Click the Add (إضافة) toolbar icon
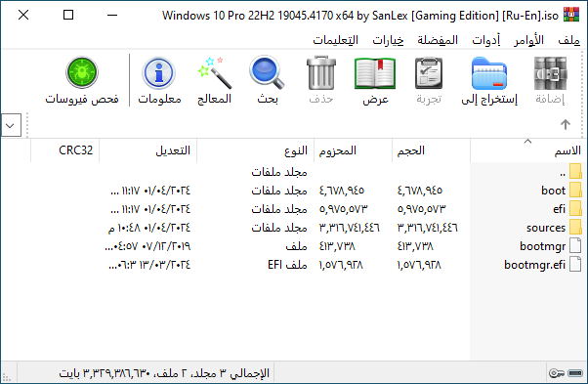The image size is (588, 384). pyautogui.click(x=550, y=74)
